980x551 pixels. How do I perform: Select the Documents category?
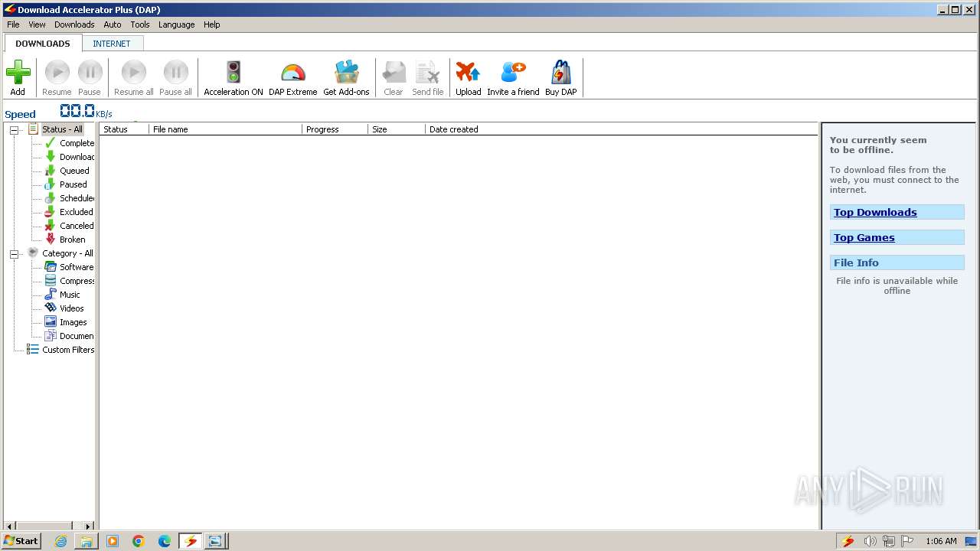77,336
